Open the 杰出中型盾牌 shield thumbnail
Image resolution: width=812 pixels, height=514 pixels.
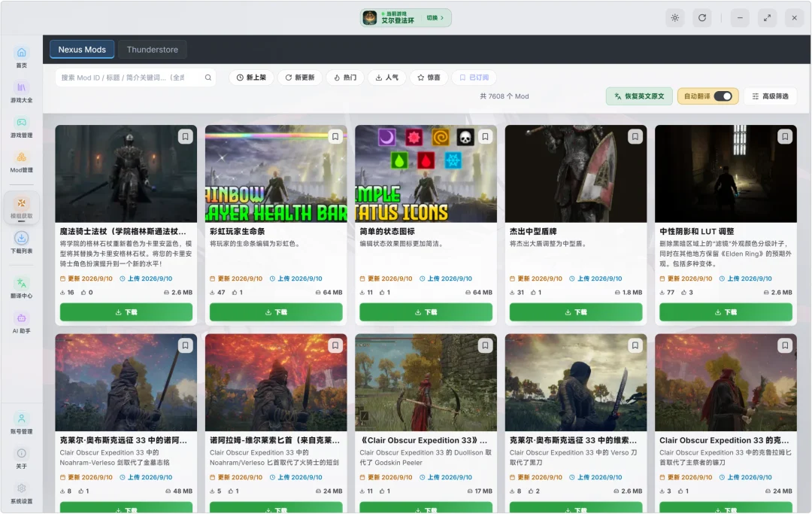pyautogui.click(x=576, y=174)
